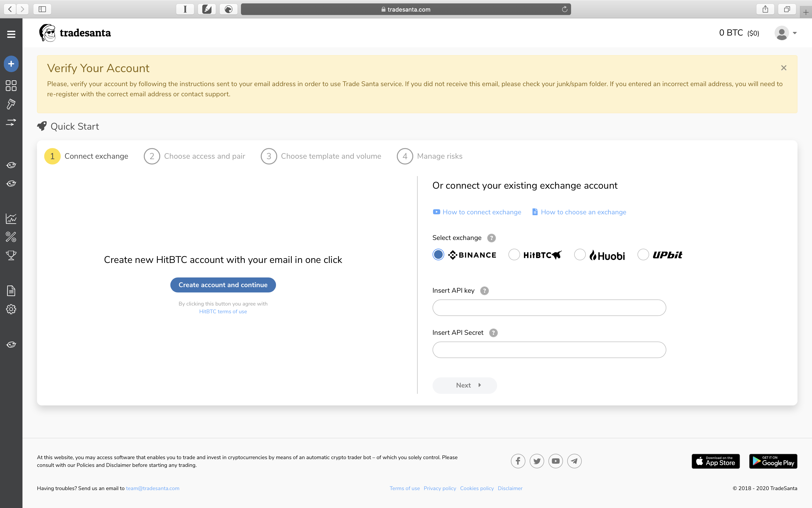Click the Next button

pos(465,385)
